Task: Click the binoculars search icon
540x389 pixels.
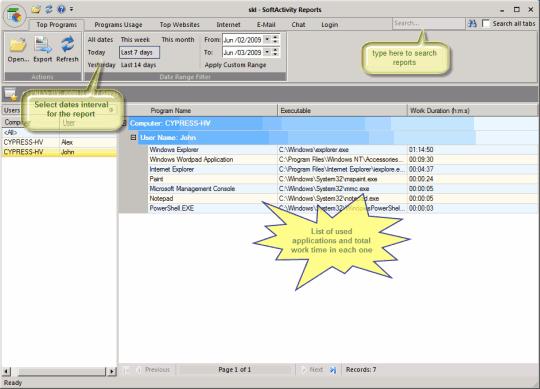Action: click(x=472, y=23)
